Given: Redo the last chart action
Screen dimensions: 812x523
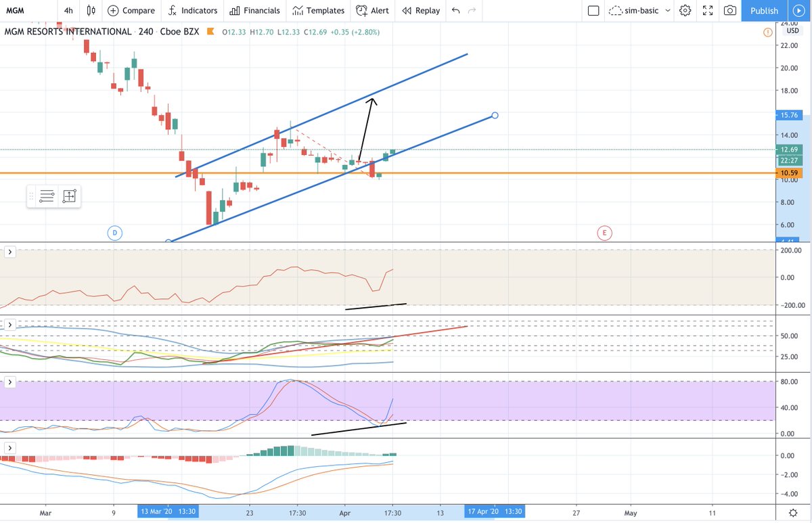Looking at the screenshot, I should tap(473, 11).
